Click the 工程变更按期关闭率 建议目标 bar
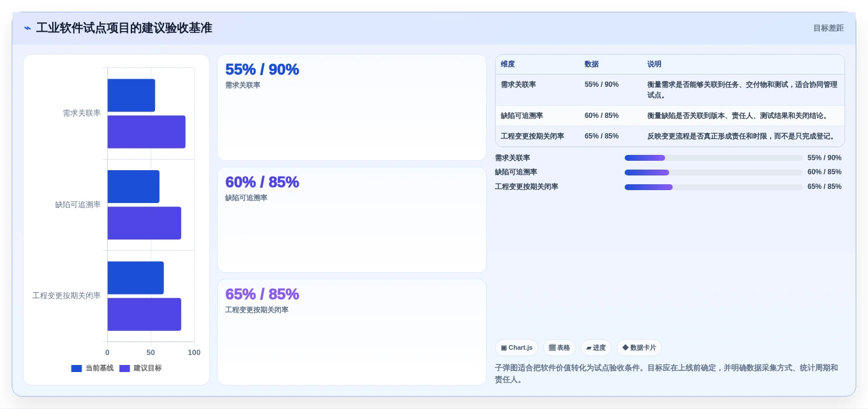Image resolution: width=868 pixels, height=409 pixels. coord(144,314)
